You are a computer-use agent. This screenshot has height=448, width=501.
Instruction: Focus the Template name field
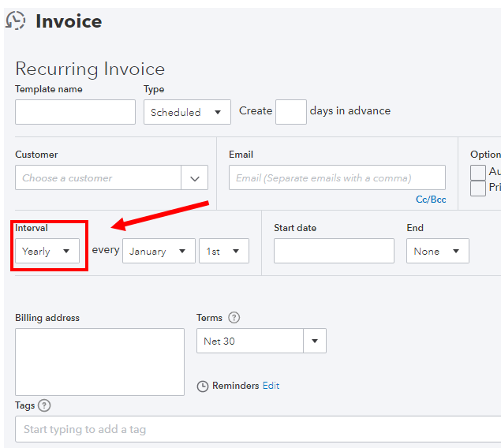coord(76,112)
